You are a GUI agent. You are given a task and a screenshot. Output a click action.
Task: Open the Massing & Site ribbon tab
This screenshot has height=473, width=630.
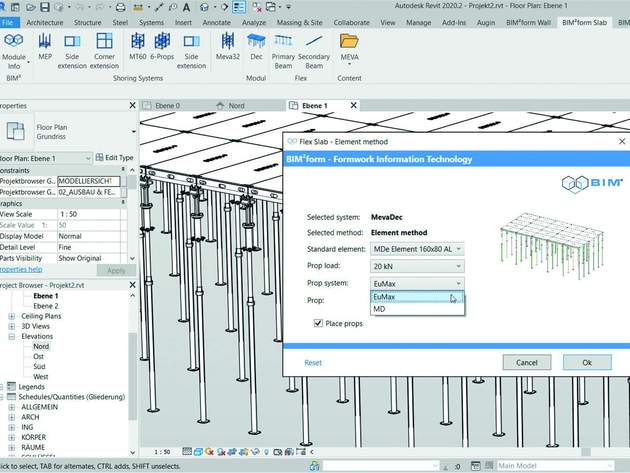299,23
